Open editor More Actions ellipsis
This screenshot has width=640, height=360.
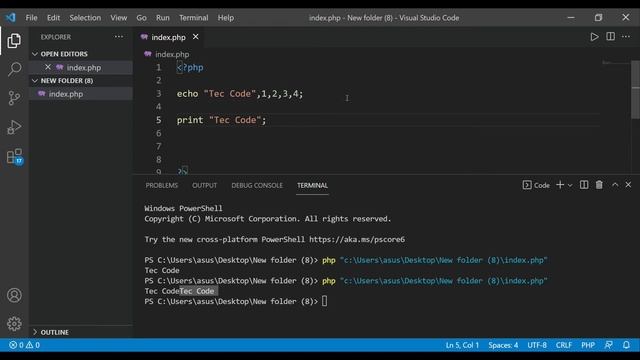626,37
